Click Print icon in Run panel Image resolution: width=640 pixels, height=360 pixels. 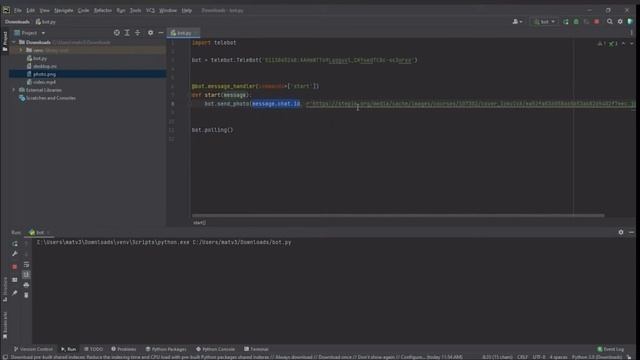coord(26,284)
